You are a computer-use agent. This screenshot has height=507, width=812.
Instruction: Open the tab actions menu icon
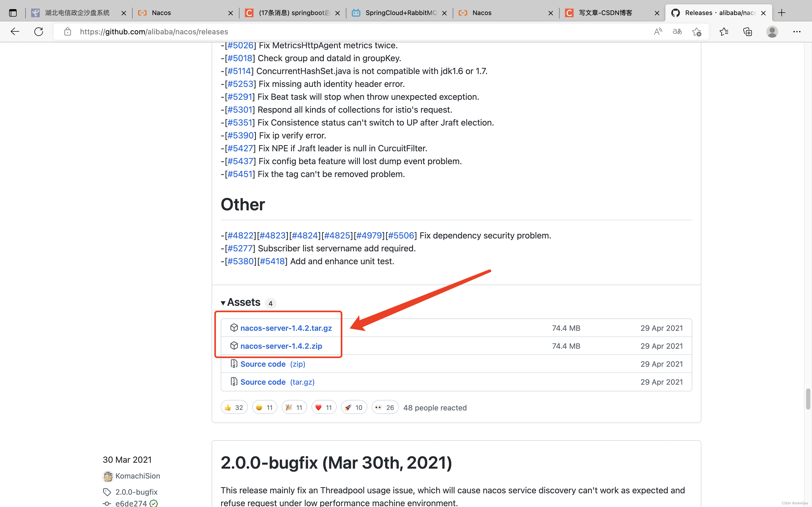(x=13, y=13)
